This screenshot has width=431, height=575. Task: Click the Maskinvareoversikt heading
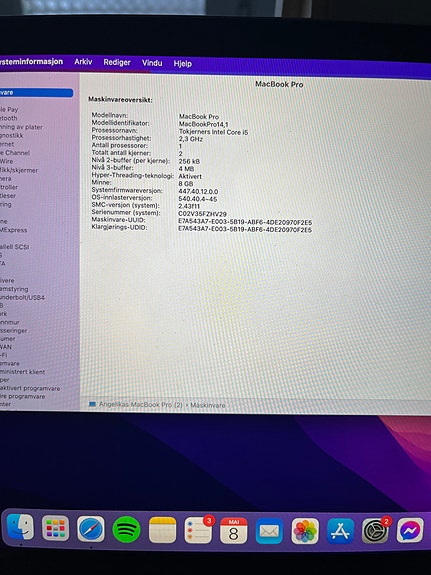pyautogui.click(x=120, y=100)
